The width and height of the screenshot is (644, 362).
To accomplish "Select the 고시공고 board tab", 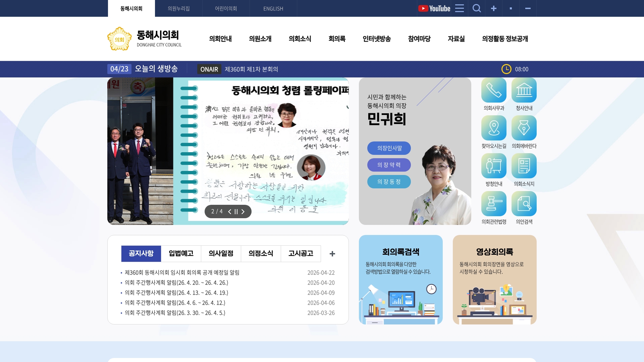I will tap(301, 254).
